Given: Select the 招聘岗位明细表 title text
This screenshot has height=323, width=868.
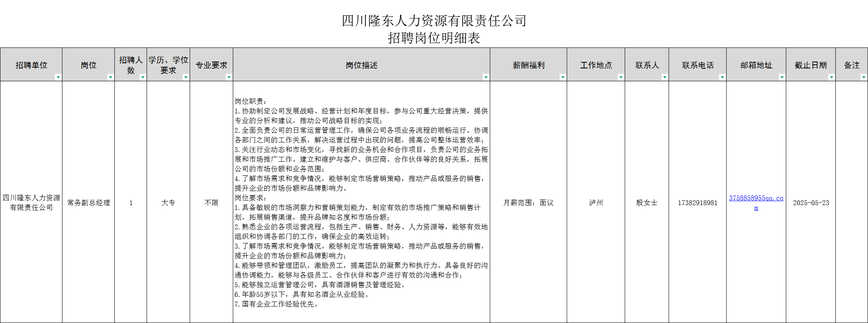Looking at the screenshot, I should (x=434, y=38).
